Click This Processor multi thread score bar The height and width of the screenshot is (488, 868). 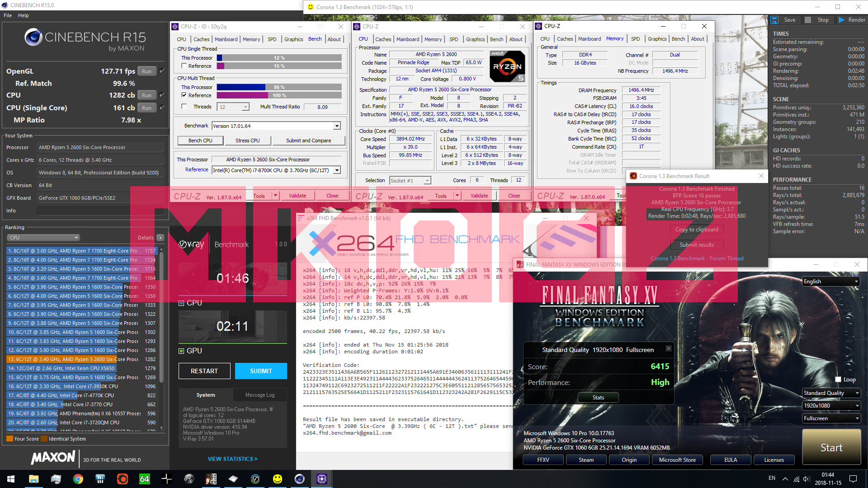point(279,87)
